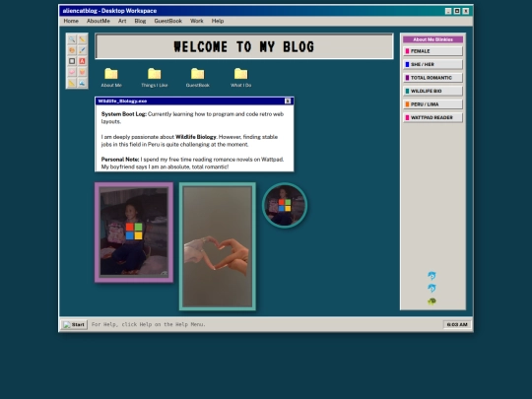Screen dimensions: 532x399
Task: Click the WATTPAD READER blinkie button
Action: click(x=432, y=117)
